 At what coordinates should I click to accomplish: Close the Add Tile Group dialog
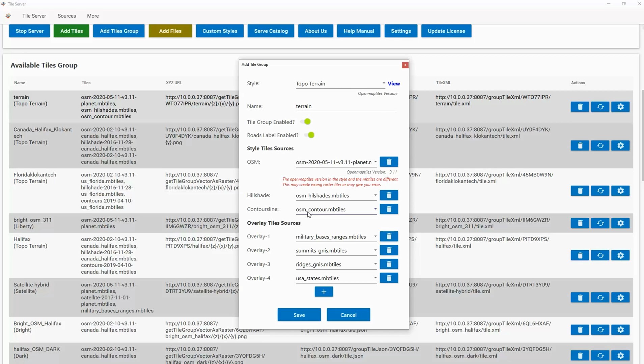pyautogui.click(x=405, y=65)
